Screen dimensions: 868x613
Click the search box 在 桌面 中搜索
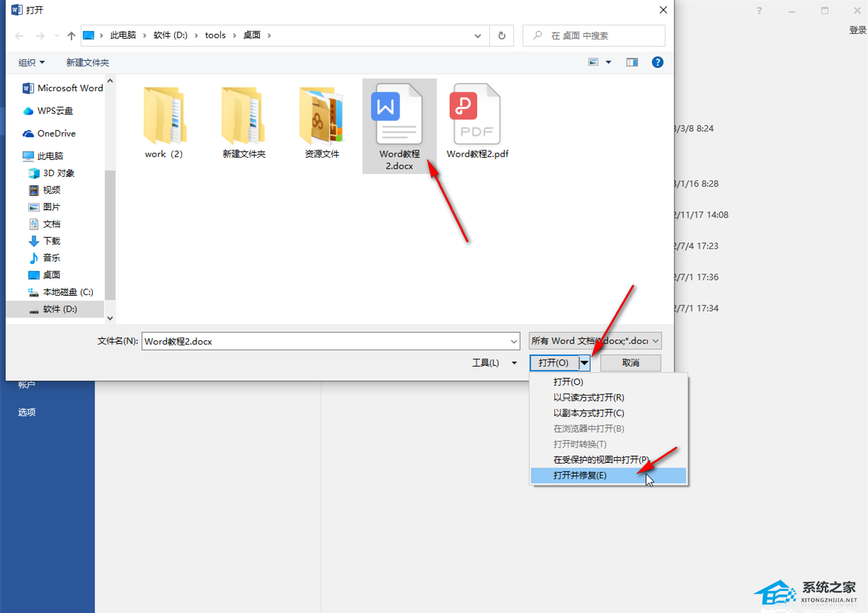[x=593, y=35]
